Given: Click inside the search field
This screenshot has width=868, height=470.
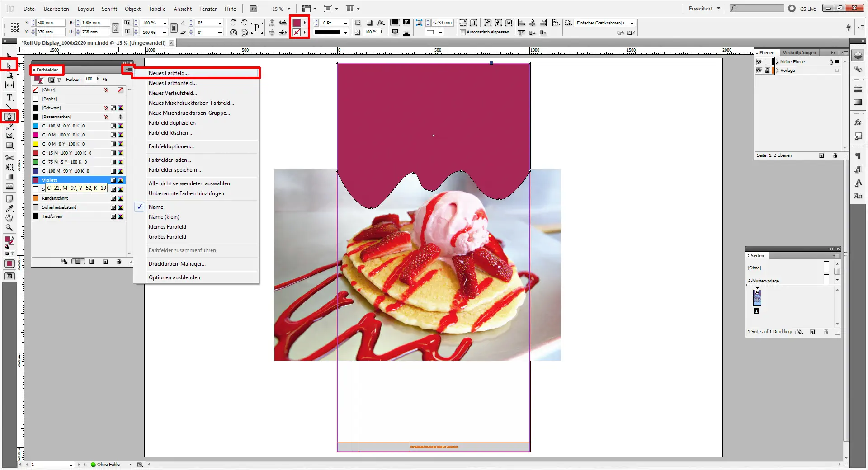Looking at the screenshot, I should [x=756, y=8].
